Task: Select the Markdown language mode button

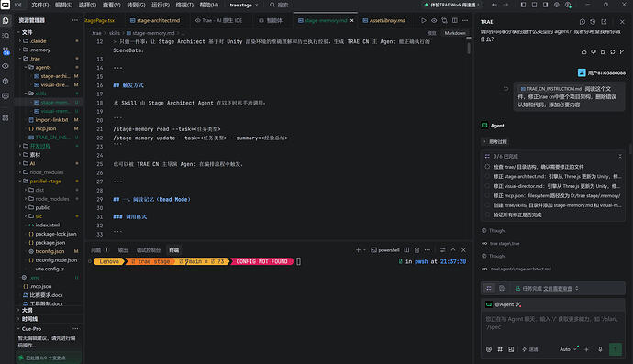Action: click(x=455, y=33)
